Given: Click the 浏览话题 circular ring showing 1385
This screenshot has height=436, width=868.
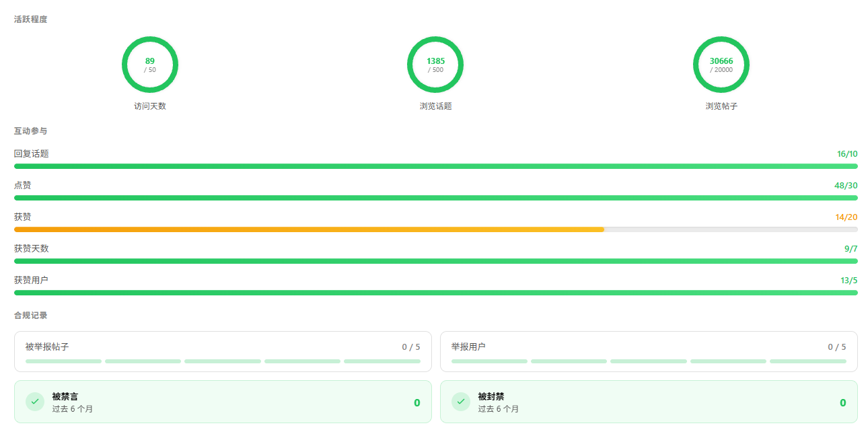Looking at the screenshot, I should [435, 65].
